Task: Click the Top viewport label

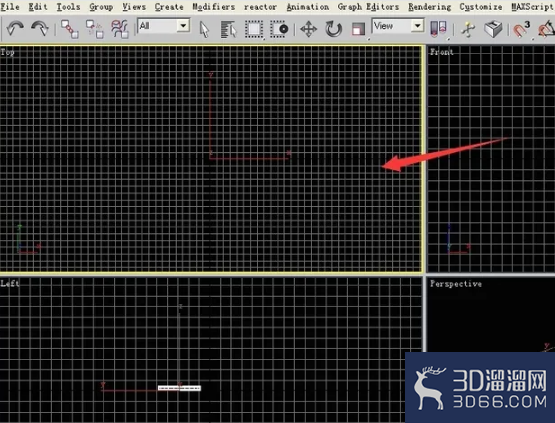Action: [x=7, y=52]
